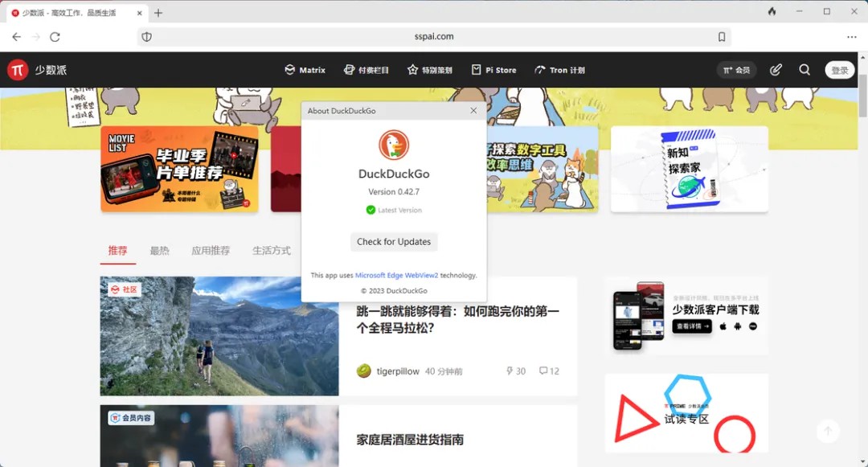Click the site search magnifier icon

pos(805,70)
